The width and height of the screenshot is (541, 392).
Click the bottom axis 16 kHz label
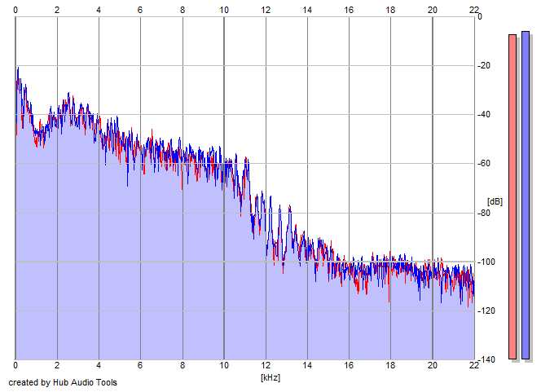coord(349,365)
